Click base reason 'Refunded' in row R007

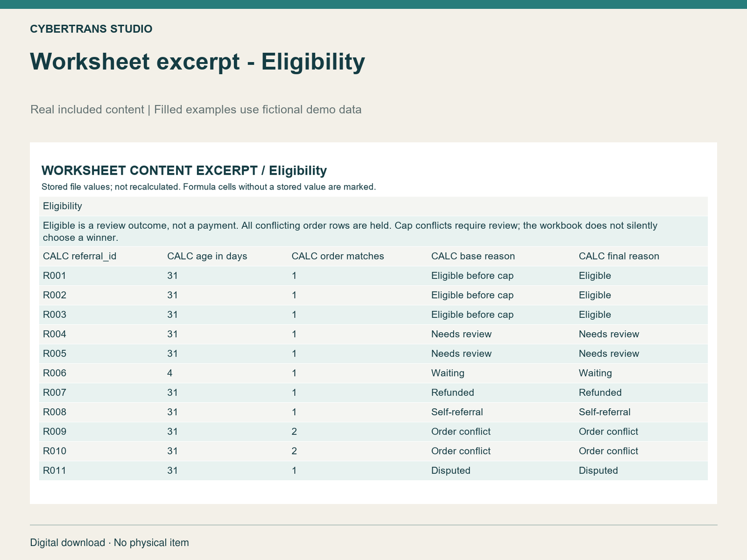tap(453, 393)
